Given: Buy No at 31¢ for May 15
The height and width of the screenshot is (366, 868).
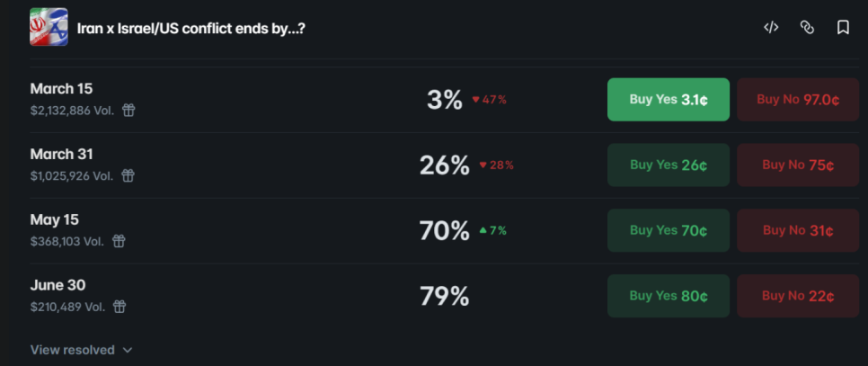Looking at the screenshot, I should pyautogui.click(x=798, y=231).
